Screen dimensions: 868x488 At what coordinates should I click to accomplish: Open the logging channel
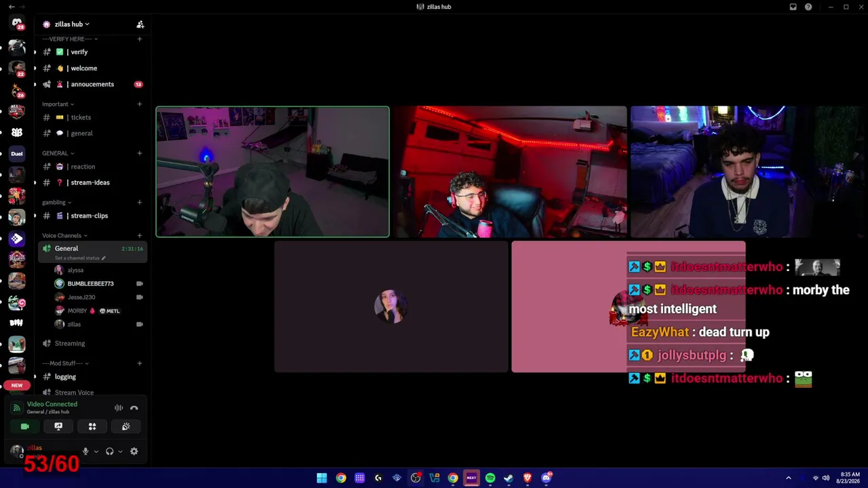point(93,377)
